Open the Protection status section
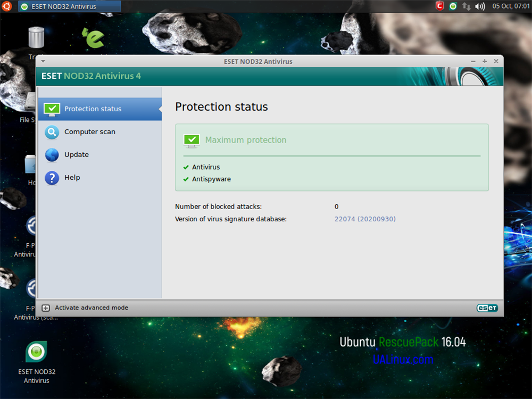This screenshot has width=532, height=399. click(100, 109)
